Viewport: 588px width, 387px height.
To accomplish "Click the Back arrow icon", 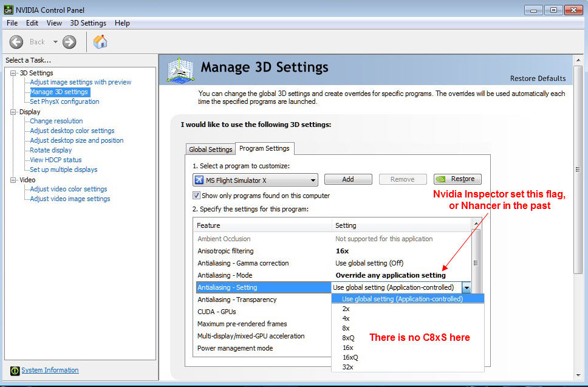I will coord(16,42).
